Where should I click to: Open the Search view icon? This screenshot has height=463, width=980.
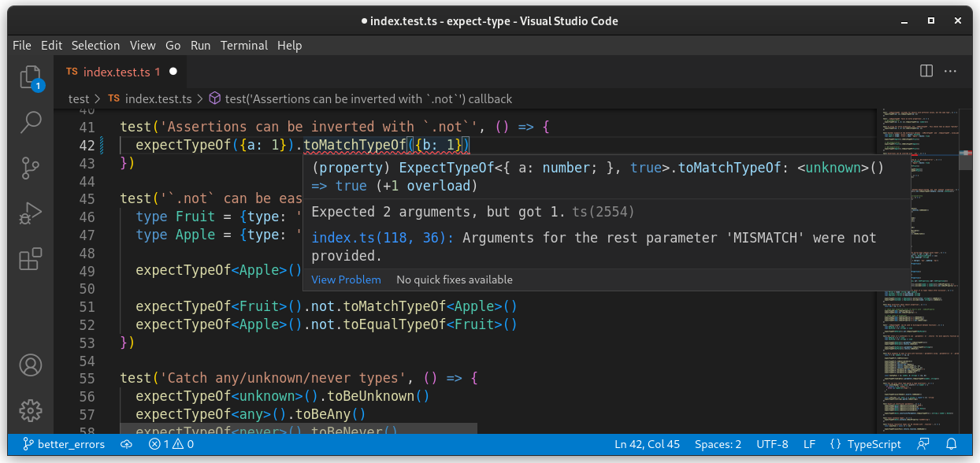pos(30,122)
